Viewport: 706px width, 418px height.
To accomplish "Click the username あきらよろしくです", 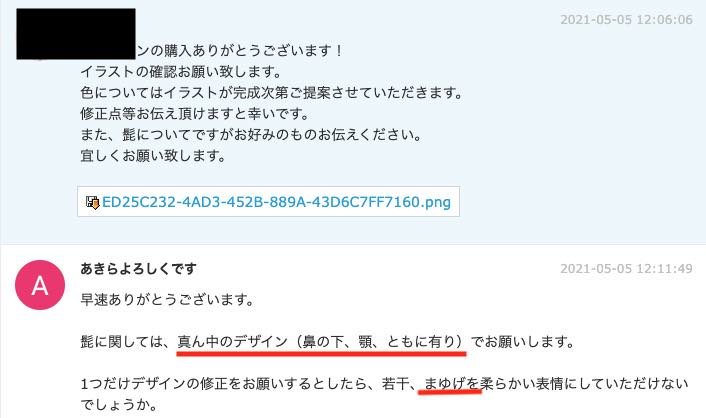I will click(x=138, y=268).
